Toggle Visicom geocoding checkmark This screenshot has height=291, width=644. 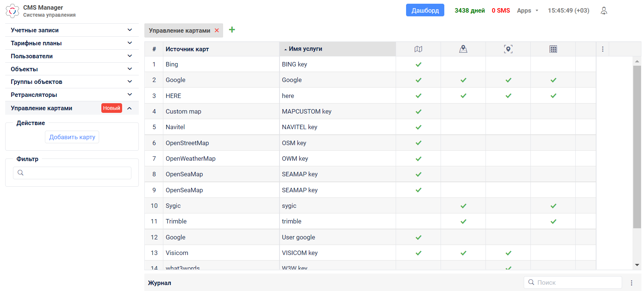(x=508, y=253)
